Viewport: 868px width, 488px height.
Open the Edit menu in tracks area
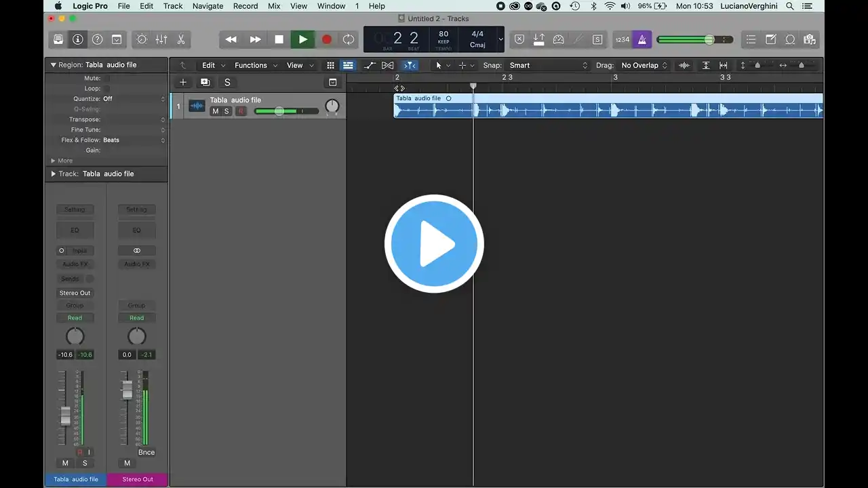(x=213, y=65)
